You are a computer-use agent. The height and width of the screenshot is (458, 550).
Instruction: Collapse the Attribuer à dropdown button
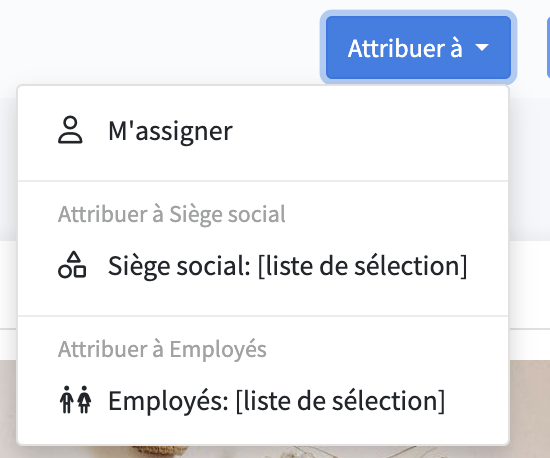tap(418, 47)
